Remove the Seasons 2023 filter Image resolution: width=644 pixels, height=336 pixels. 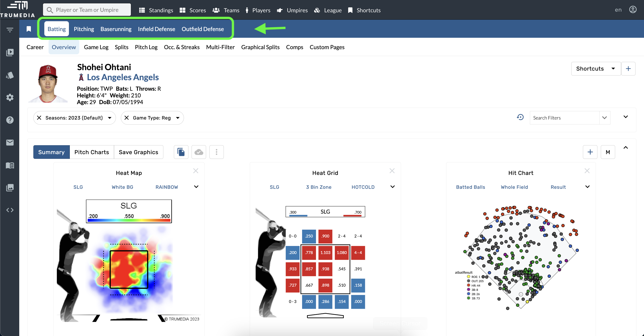pos(39,118)
